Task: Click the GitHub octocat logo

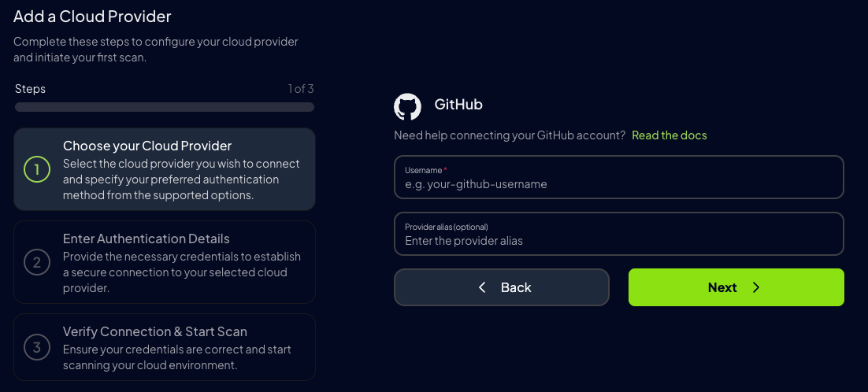Action: (x=407, y=106)
